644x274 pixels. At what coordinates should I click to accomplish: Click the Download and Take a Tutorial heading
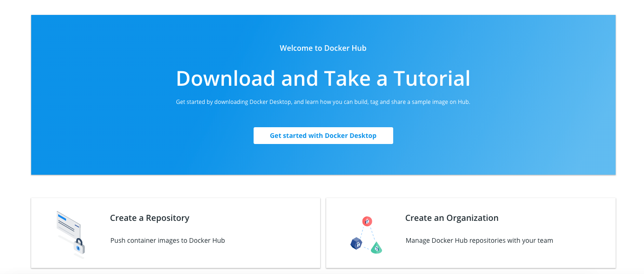pyautogui.click(x=323, y=78)
